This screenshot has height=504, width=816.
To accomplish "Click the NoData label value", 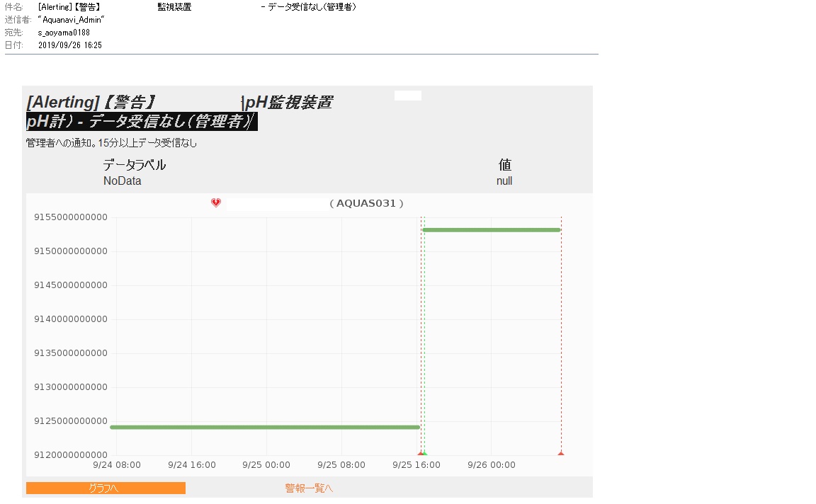I will coord(123,181).
